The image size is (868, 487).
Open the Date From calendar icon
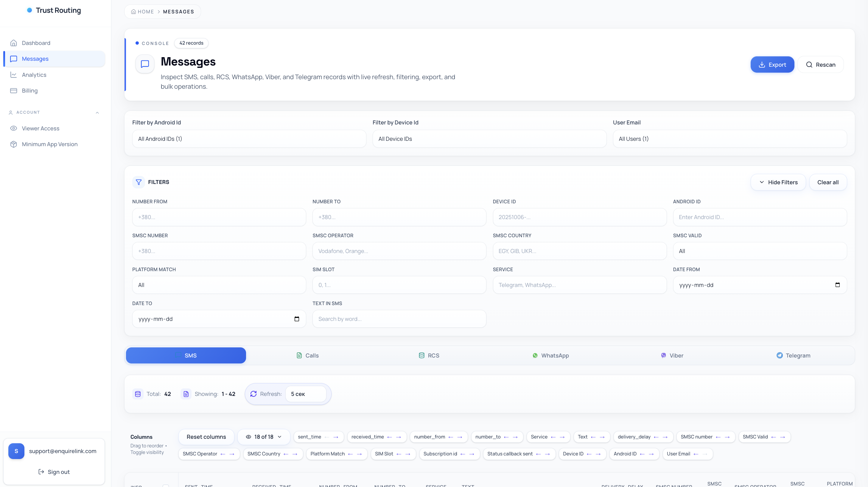(837, 285)
